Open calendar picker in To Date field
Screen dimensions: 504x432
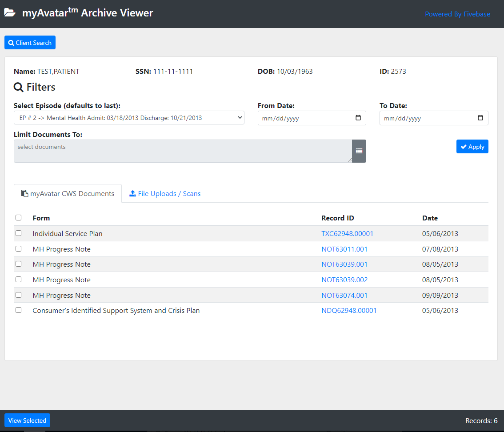click(x=480, y=118)
